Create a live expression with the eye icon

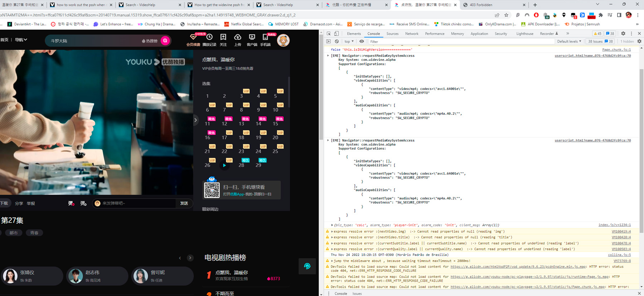[x=362, y=42]
